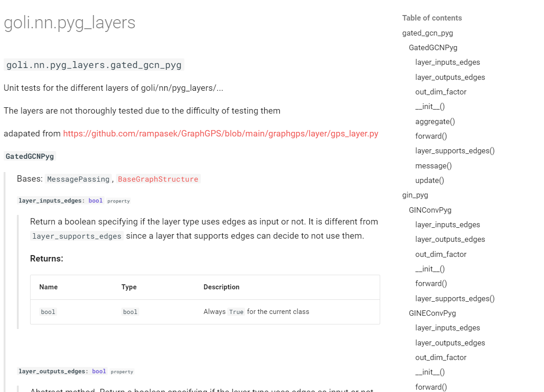Screen dimensions: 544x392
Task: Select gin_pyg in the table of contents
Action: (x=414, y=195)
